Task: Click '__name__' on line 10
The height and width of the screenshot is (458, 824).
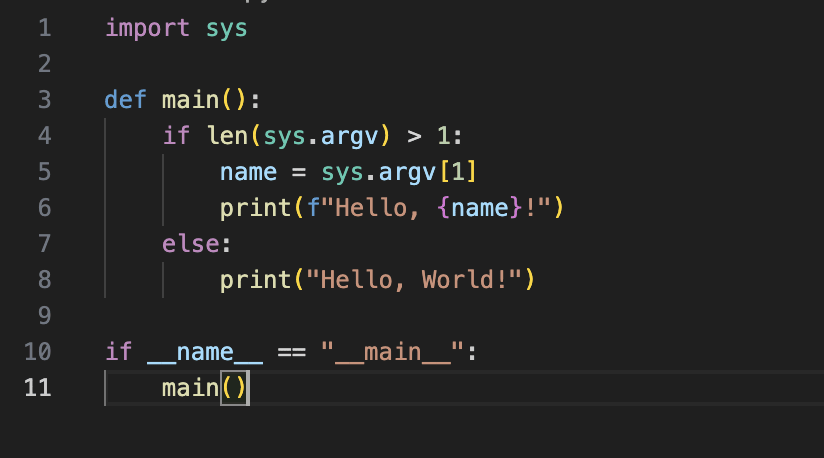Action: pos(205,352)
